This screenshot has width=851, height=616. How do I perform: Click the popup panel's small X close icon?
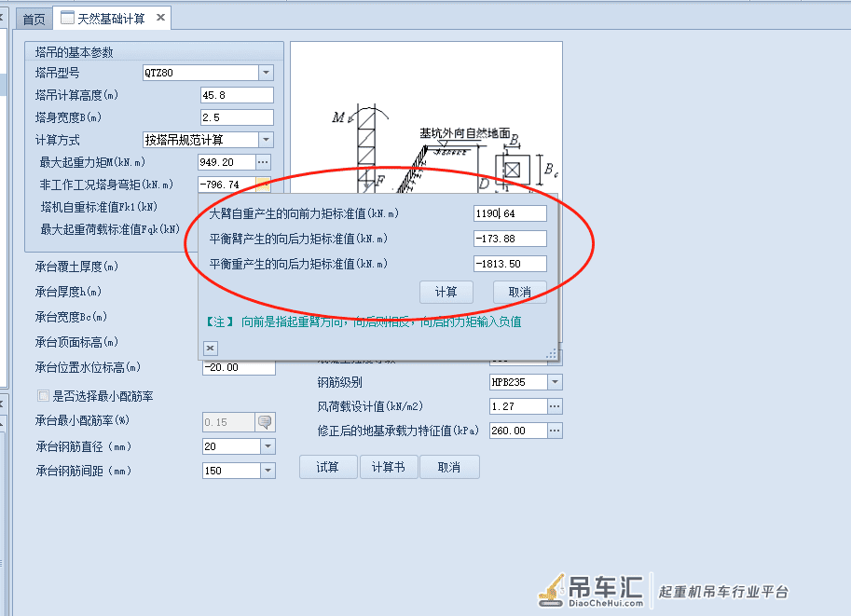pos(211,348)
